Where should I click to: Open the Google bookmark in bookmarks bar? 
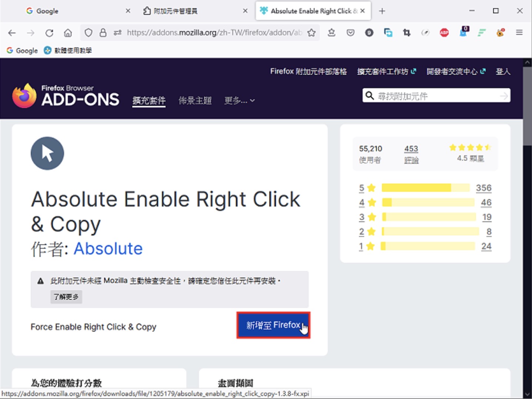22,50
